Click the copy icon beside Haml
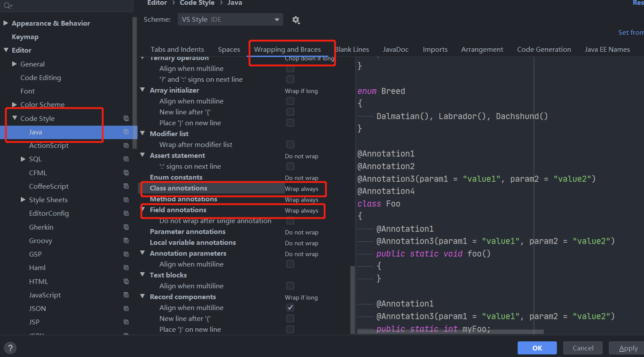644x357 pixels. pos(126,267)
